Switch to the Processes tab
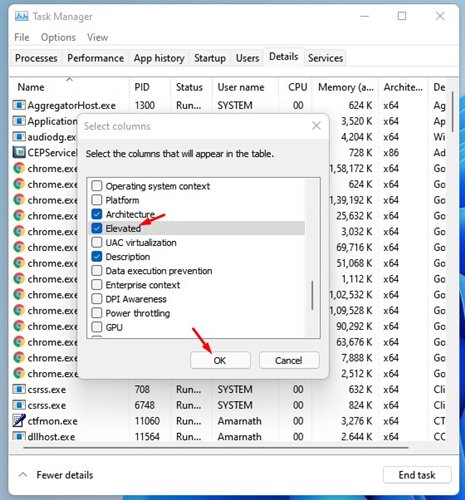The height and width of the screenshot is (500, 465). [36, 58]
